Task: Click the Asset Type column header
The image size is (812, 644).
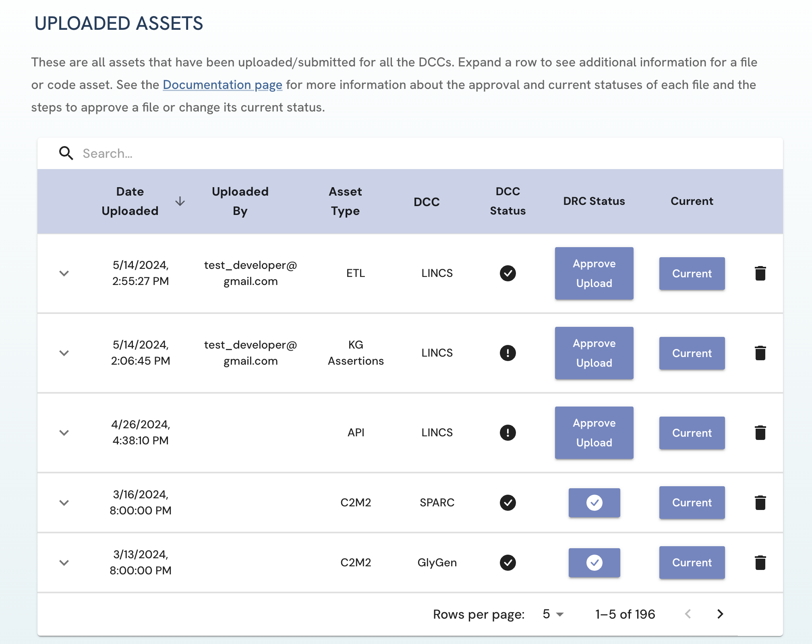Action: point(345,201)
